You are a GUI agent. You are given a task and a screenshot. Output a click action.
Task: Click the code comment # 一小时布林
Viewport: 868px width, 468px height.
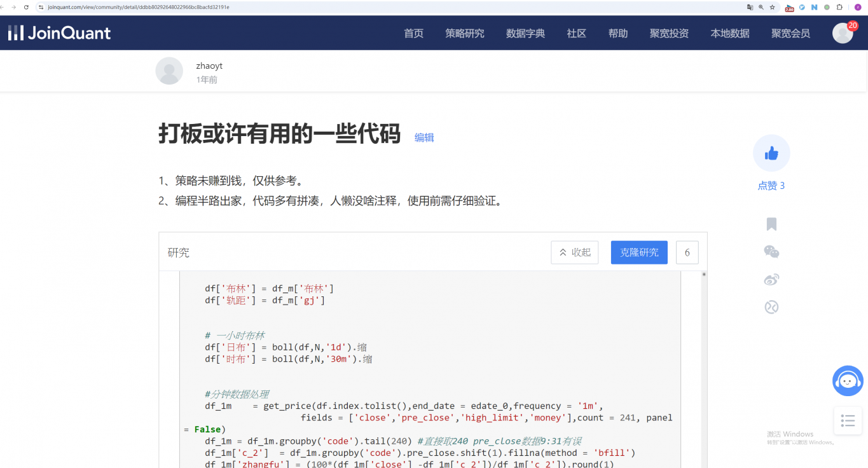234,336
